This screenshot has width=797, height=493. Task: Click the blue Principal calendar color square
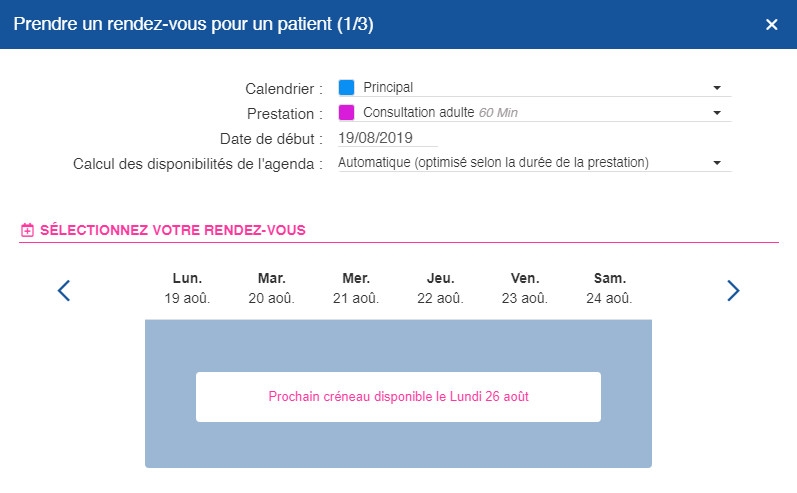click(346, 87)
